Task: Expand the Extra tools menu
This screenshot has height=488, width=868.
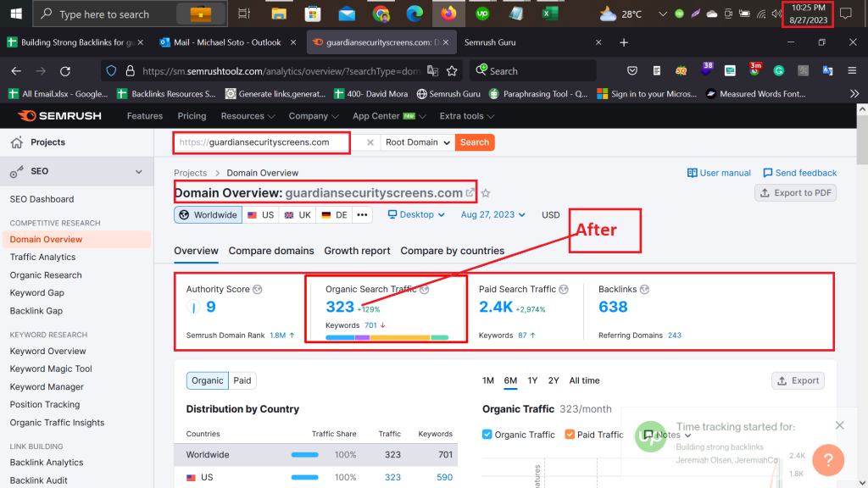Action: click(x=467, y=116)
